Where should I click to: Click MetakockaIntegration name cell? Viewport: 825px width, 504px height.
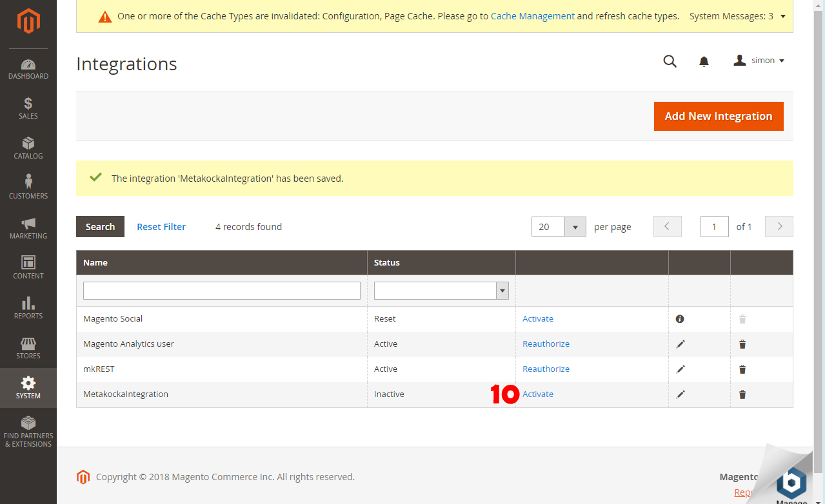click(x=222, y=394)
